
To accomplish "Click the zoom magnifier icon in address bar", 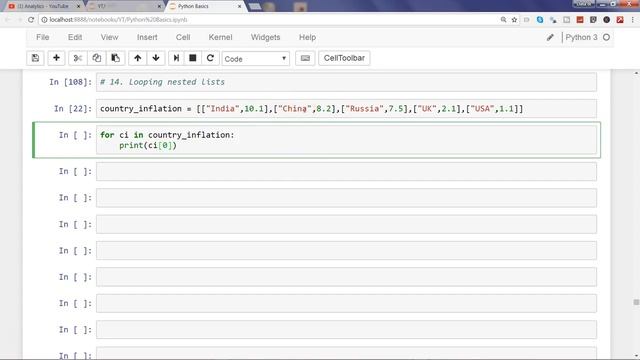I will [503, 20].
